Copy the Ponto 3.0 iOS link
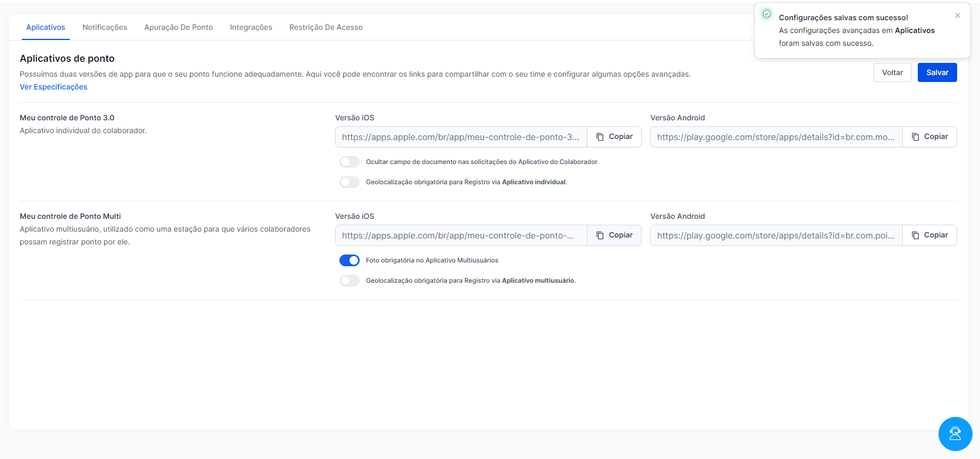This screenshot has height=459, width=980. pos(614,137)
